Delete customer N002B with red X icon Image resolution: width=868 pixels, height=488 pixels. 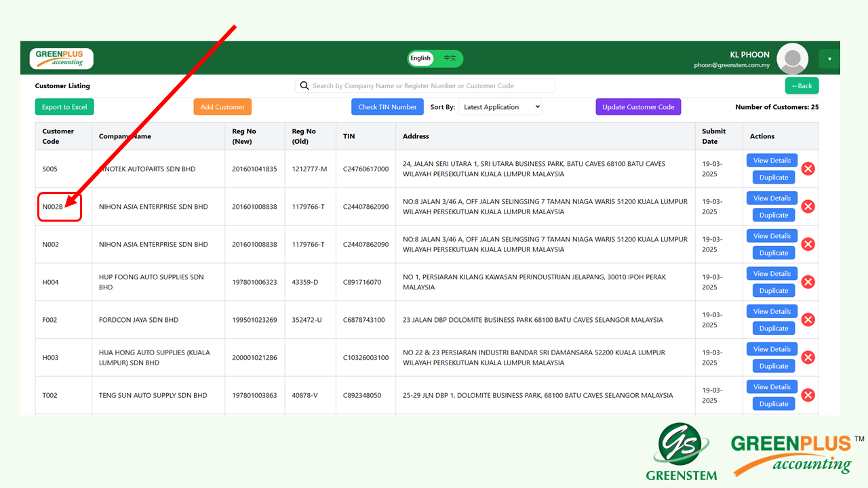coord(808,207)
